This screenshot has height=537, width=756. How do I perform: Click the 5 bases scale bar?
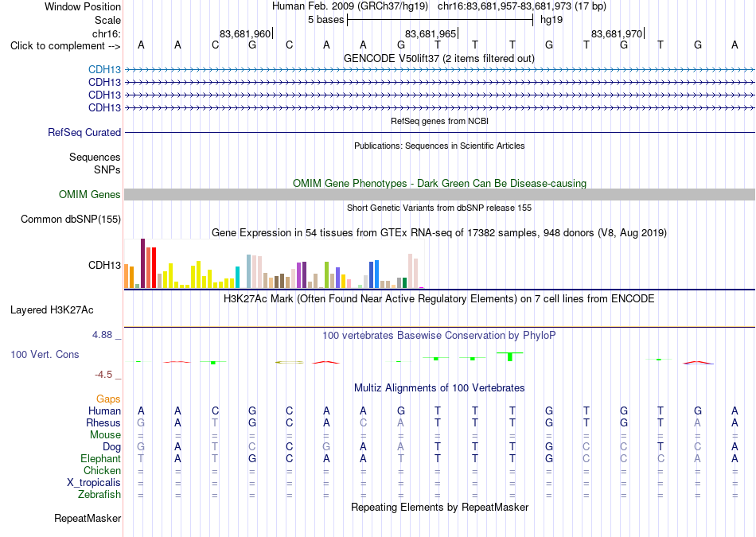[440, 20]
